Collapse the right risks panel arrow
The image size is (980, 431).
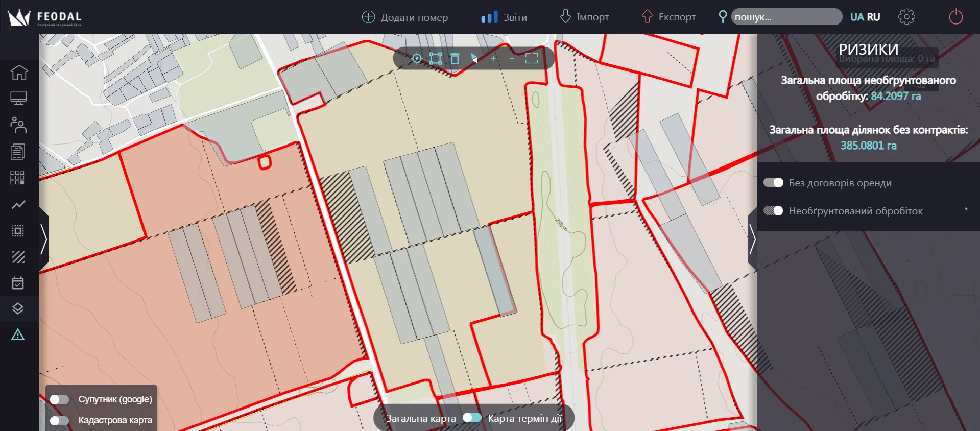point(752,239)
